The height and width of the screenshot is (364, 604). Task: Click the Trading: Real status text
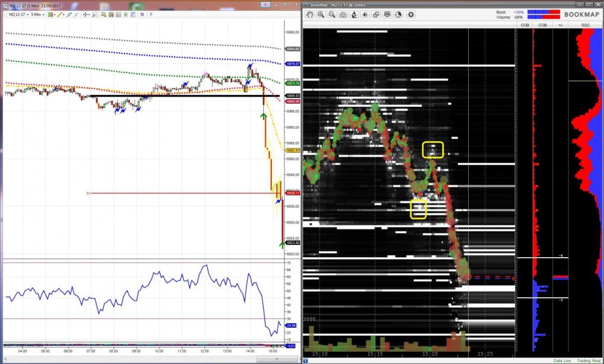pyautogui.click(x=588, y=361)
